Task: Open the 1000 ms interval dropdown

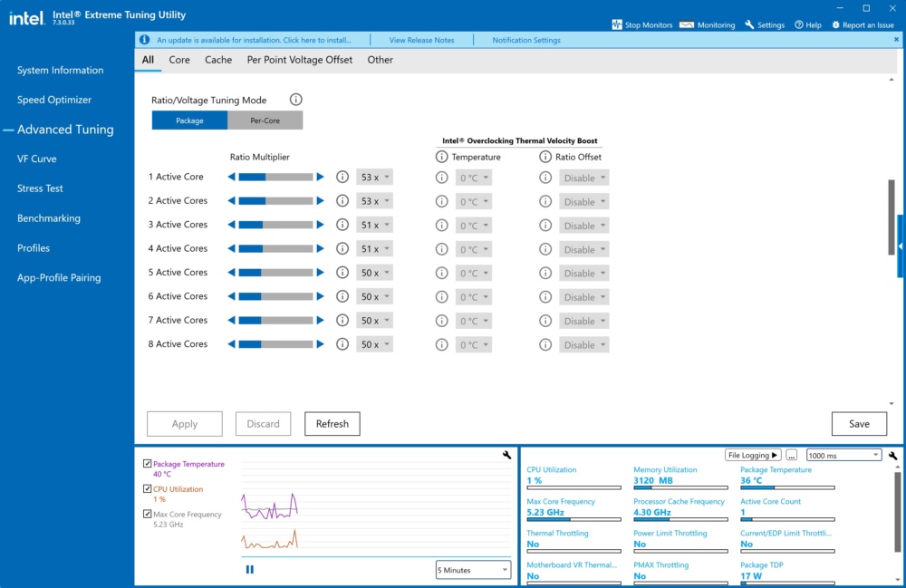Action: pyautogui.click(x=843, y=455)
